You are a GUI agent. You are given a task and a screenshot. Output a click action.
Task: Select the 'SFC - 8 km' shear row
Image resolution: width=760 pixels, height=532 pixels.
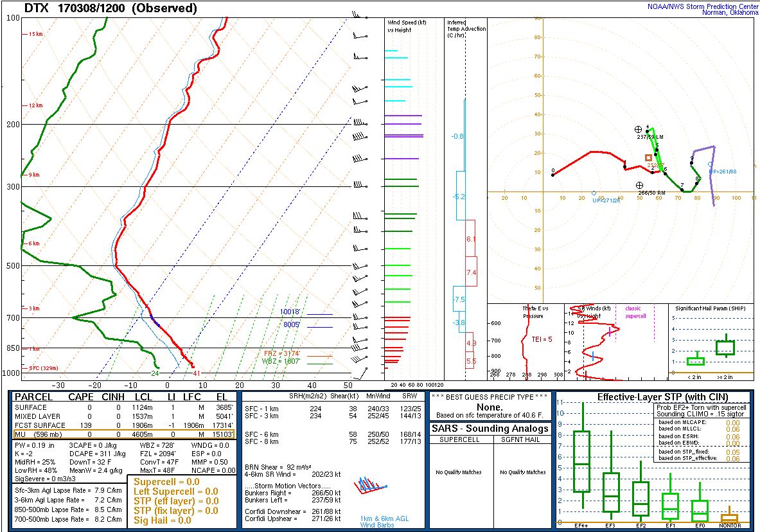333,441
